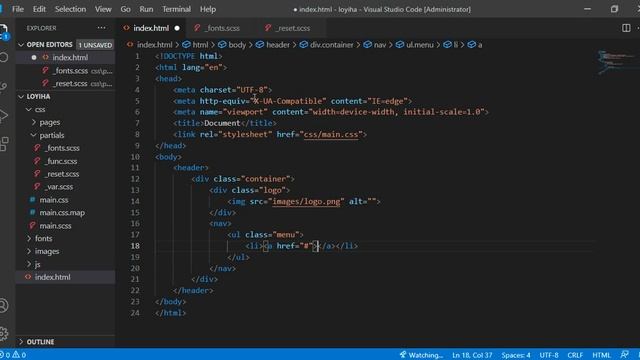Open the View menu
The width and height of the screenshot is (640, 360).
pos(103,9)
